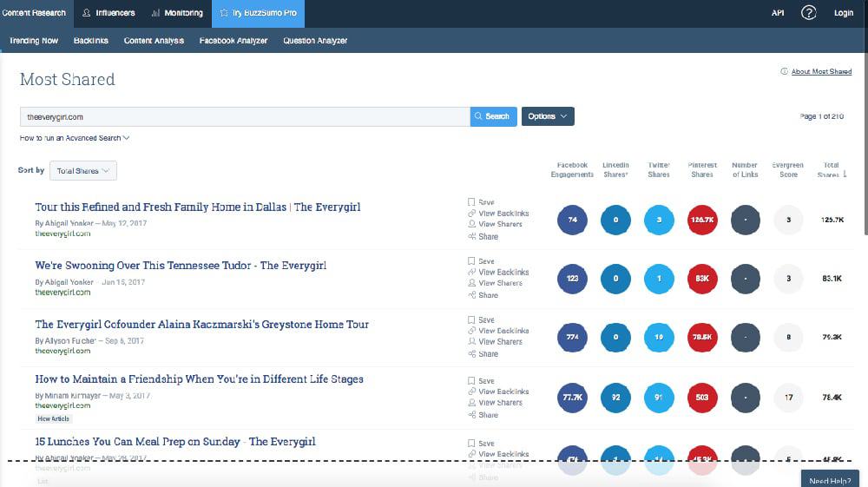The width and height of the screenshot is (868, 487).
Task: View Backlinks for Maintain a Friendship article
Action: [498, 392]
